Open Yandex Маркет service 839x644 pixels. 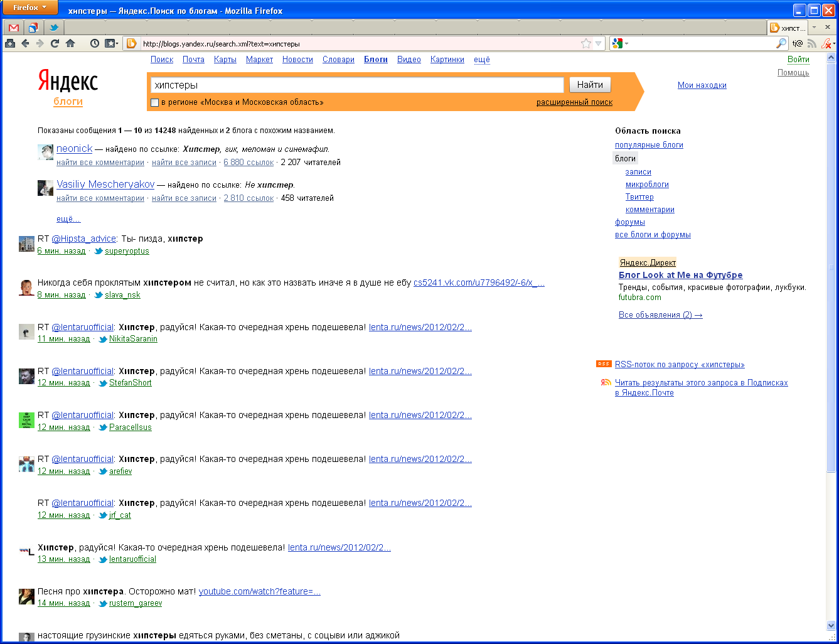(x=259, y=60)
